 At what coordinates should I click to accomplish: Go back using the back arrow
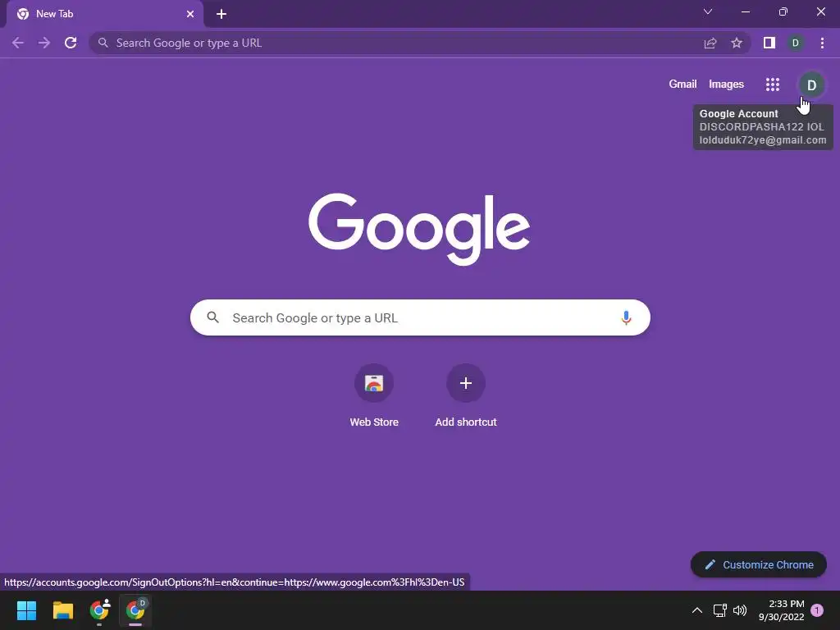pyautogui.click(x=18, y=43)
